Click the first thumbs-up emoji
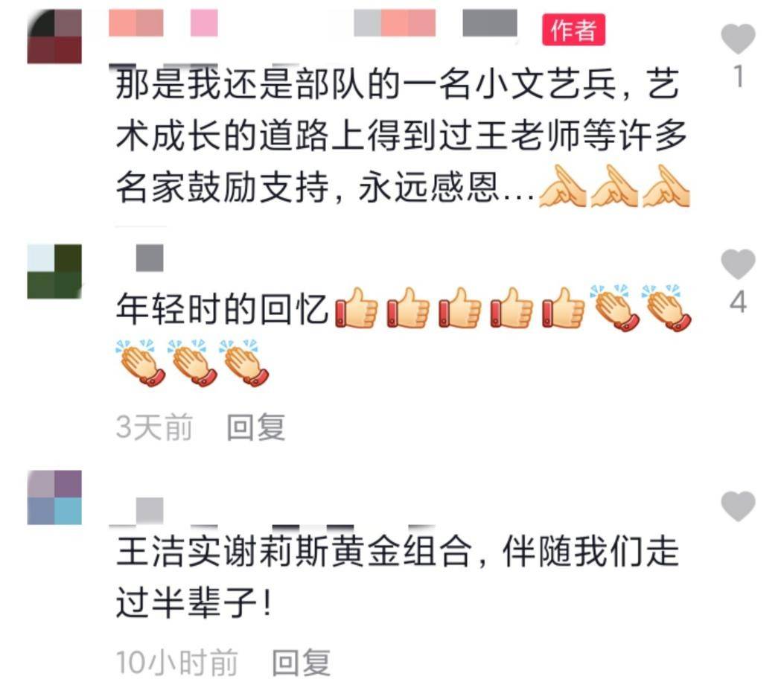The width and height of the screenshot is (784, 688). coord(357,308)
